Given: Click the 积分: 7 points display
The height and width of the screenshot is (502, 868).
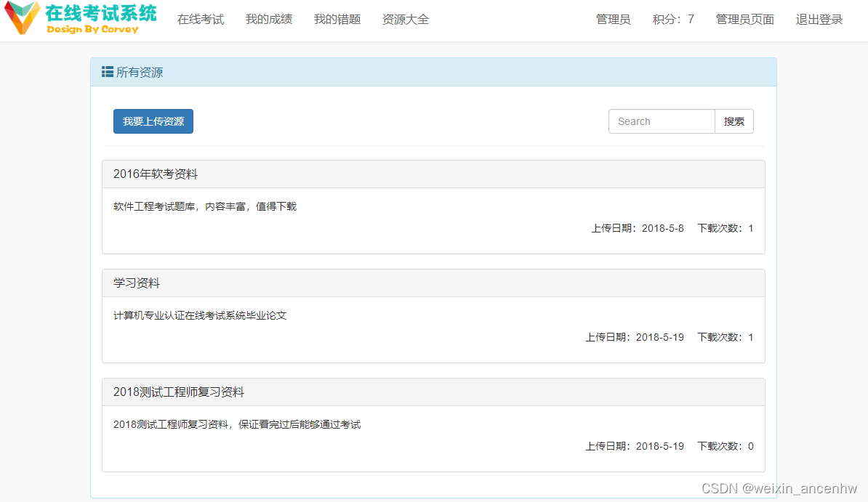Looking at the screenshot, I should (672, 20).
